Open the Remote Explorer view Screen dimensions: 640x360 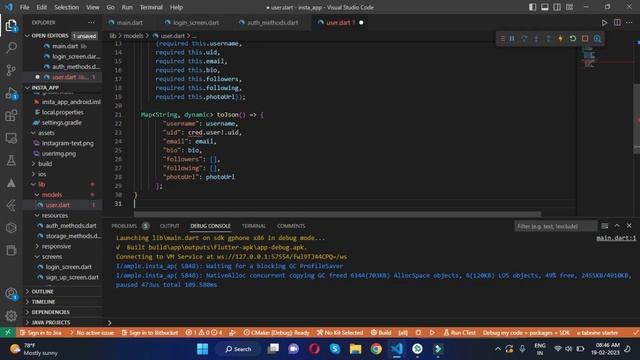pos(11,138)
